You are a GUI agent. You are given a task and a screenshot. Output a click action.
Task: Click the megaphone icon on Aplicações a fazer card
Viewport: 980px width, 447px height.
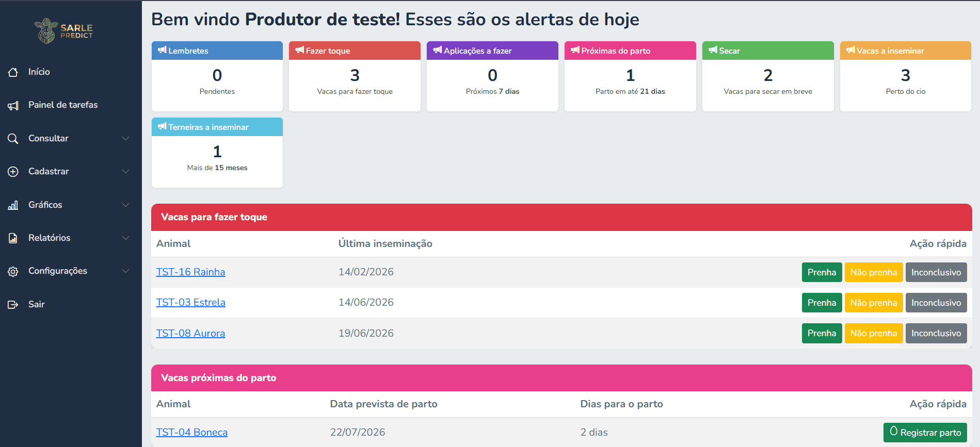tap(438, 50)
